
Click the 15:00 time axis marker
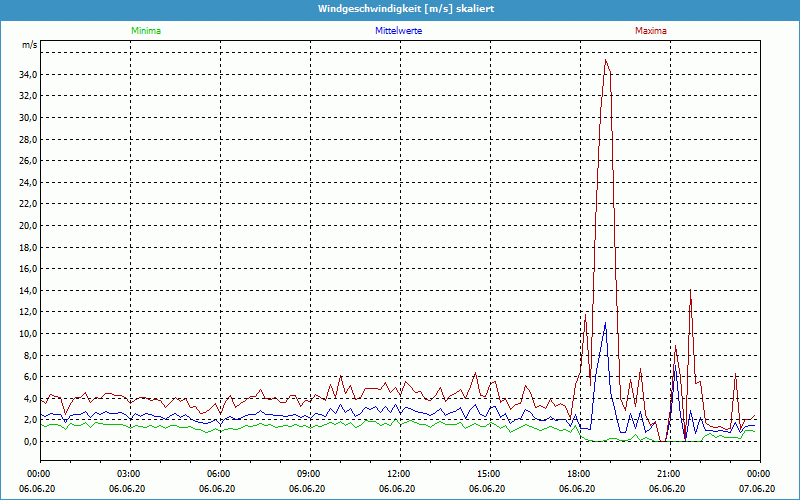[x=489, y=474]
